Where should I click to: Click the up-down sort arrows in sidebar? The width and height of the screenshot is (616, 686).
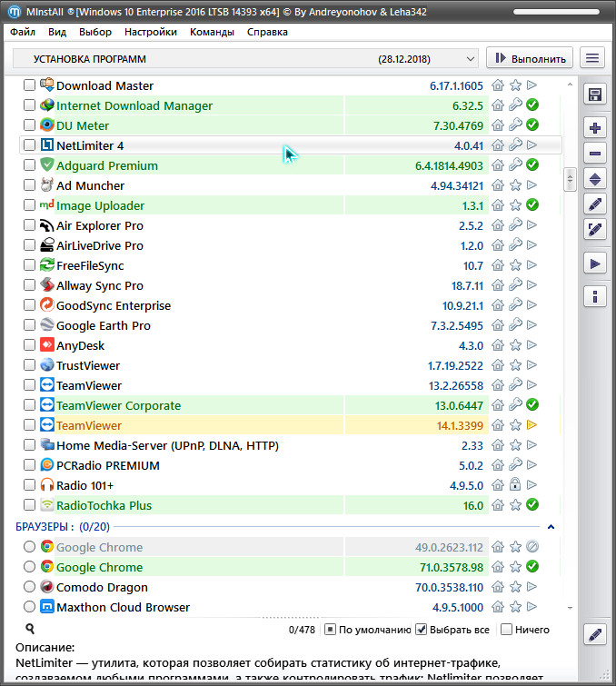[x=595, y=179]
